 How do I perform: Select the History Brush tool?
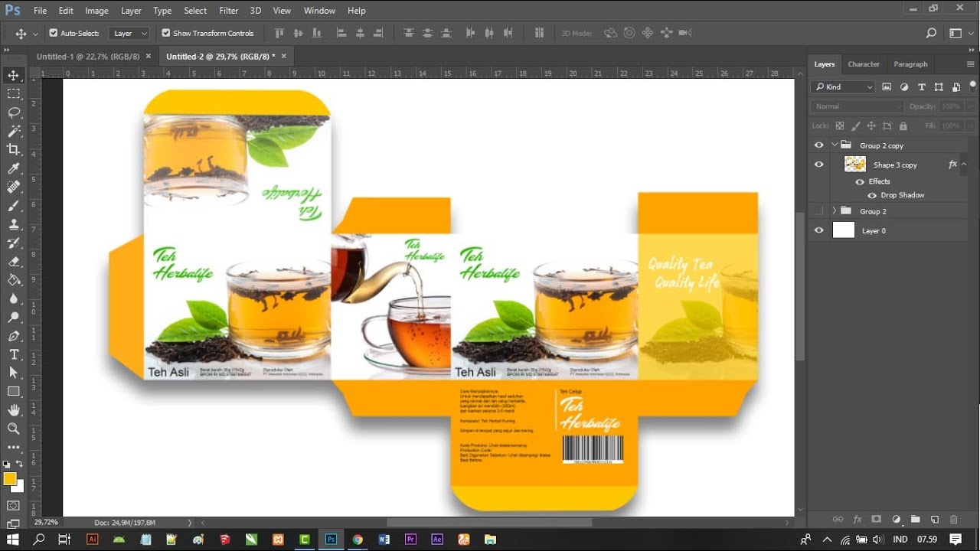(x=13, y=243)
